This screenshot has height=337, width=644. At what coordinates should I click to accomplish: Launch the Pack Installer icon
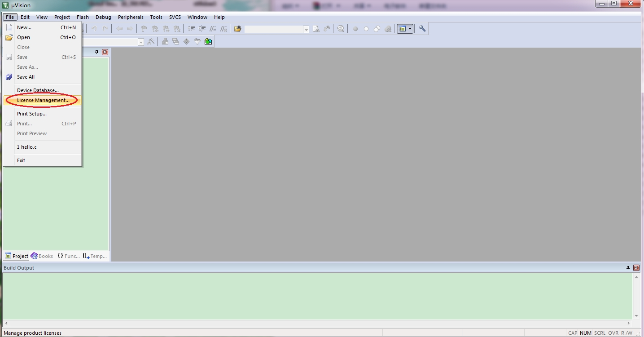(208, 41)
